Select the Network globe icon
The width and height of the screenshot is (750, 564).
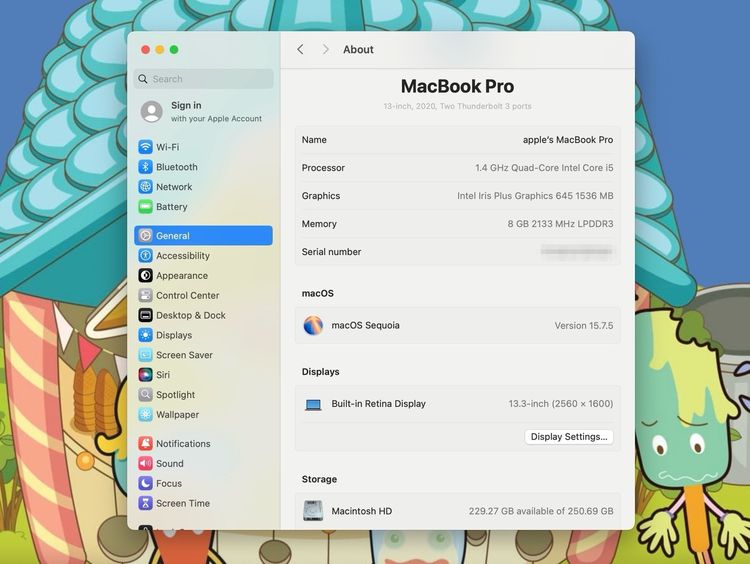point(146,187)
